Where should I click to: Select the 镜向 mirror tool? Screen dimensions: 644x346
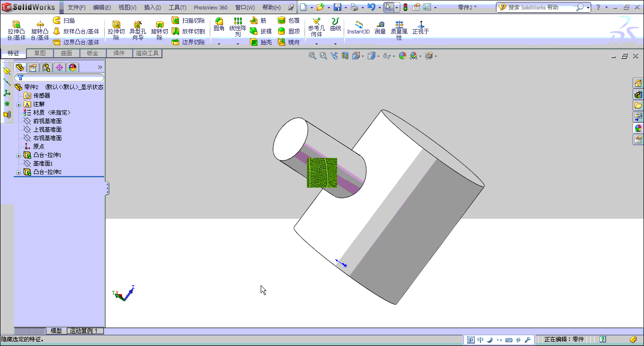pos(289,42)
